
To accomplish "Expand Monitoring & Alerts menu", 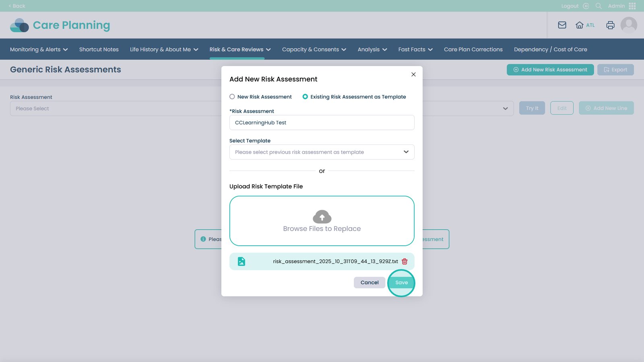I will pyautogui.click(x=39, y=49).
